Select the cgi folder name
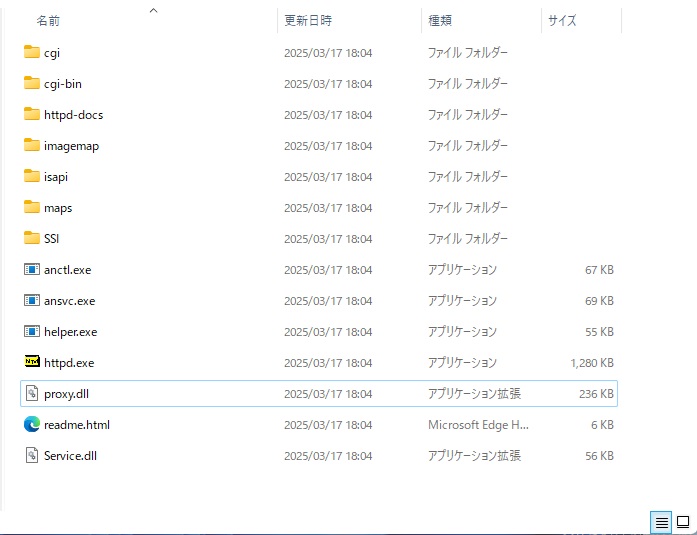Screen dimensions: 697x535 coord(52,53)
